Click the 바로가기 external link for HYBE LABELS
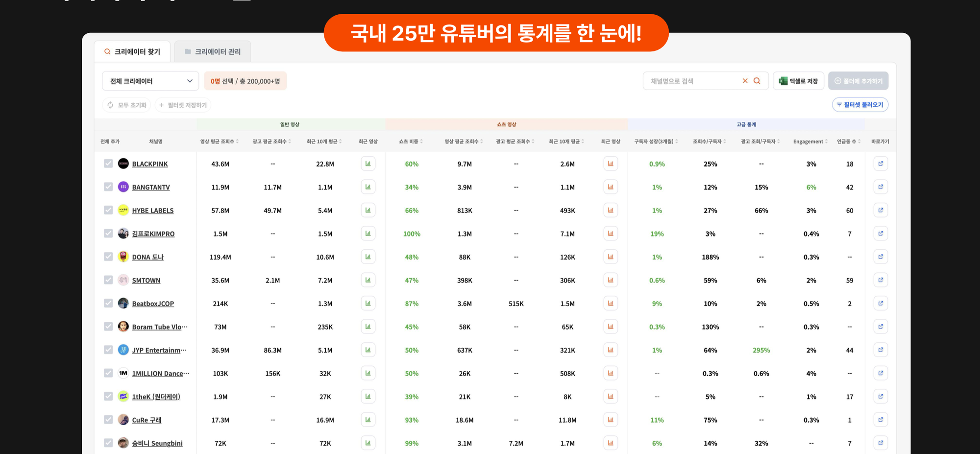The width and height of the screenshot is (980, 454). 881,210
